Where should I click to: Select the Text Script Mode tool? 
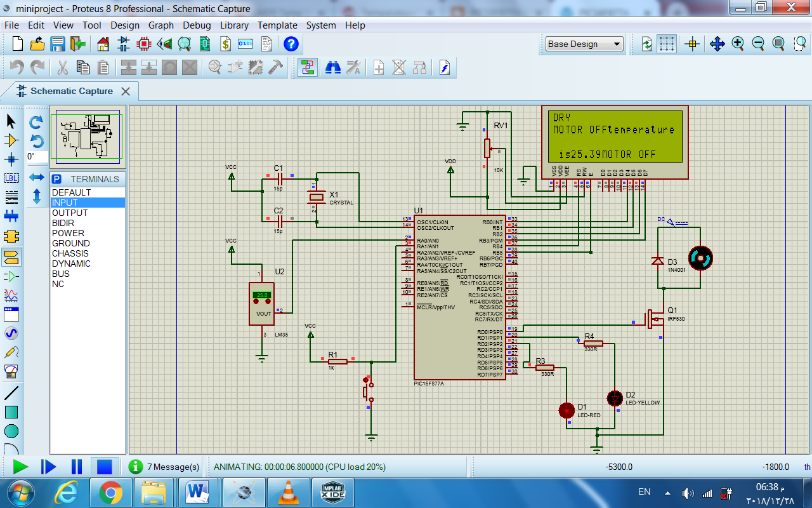(11, 198)
